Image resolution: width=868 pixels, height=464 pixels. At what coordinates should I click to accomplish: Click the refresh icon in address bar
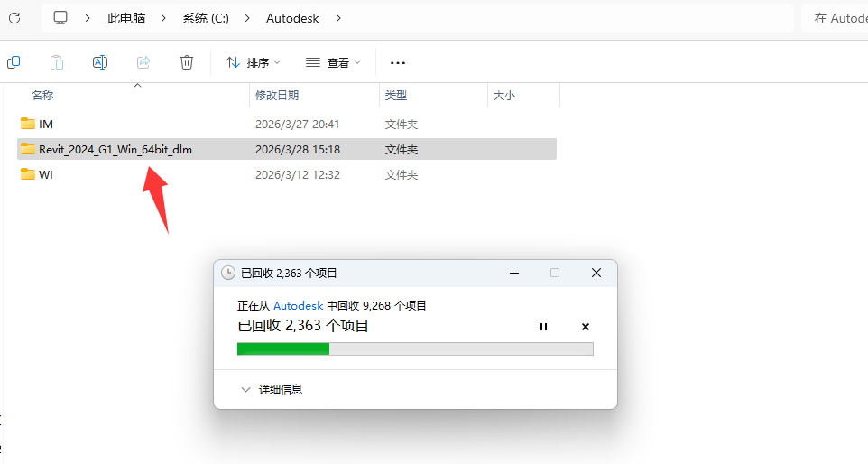click(x=14, y=18)
